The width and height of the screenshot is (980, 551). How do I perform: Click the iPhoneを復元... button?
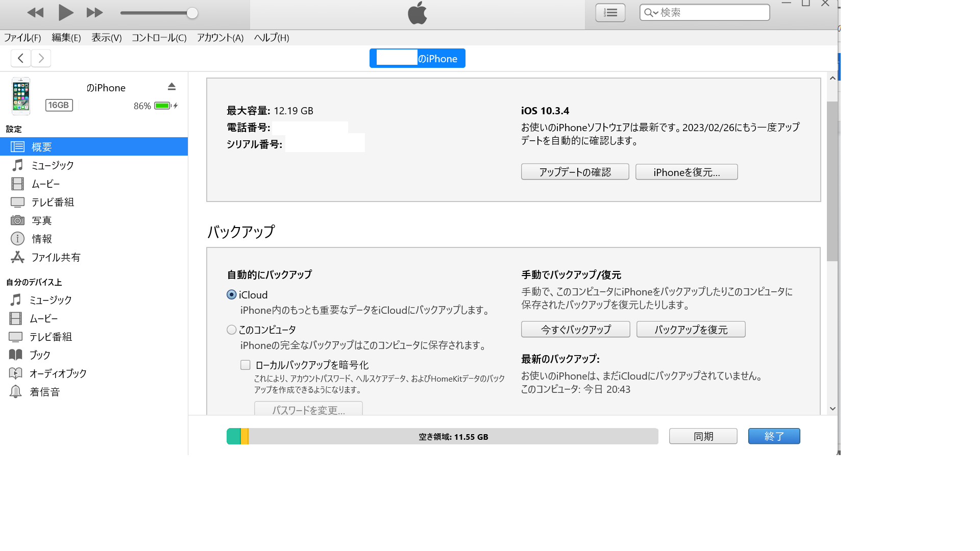pos(687,172)
